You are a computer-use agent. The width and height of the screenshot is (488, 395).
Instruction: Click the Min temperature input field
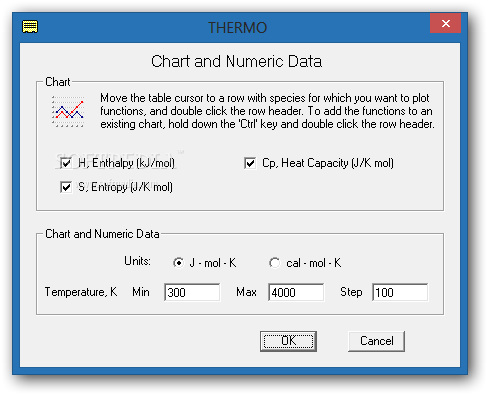[192, 292]
